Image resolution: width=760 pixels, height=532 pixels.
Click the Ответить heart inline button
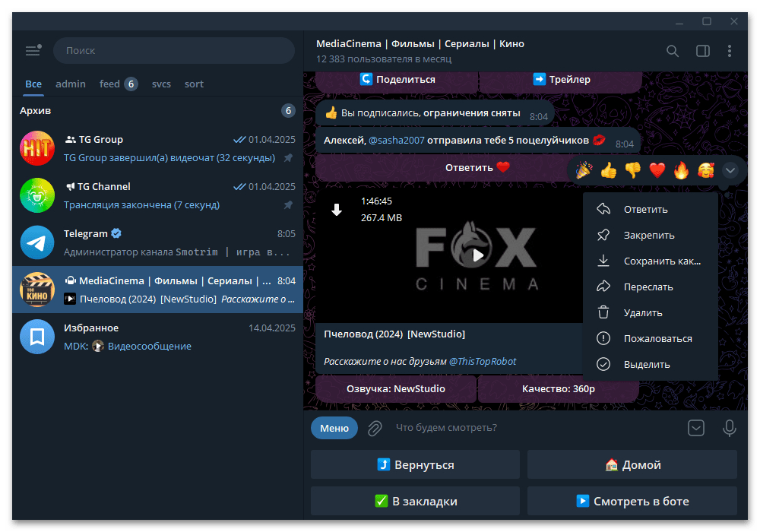477,168
